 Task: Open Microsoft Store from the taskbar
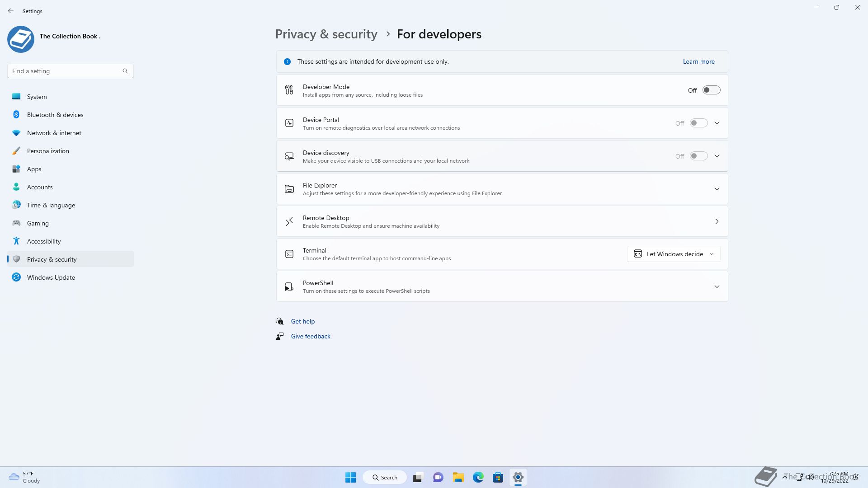pos(498,477)
